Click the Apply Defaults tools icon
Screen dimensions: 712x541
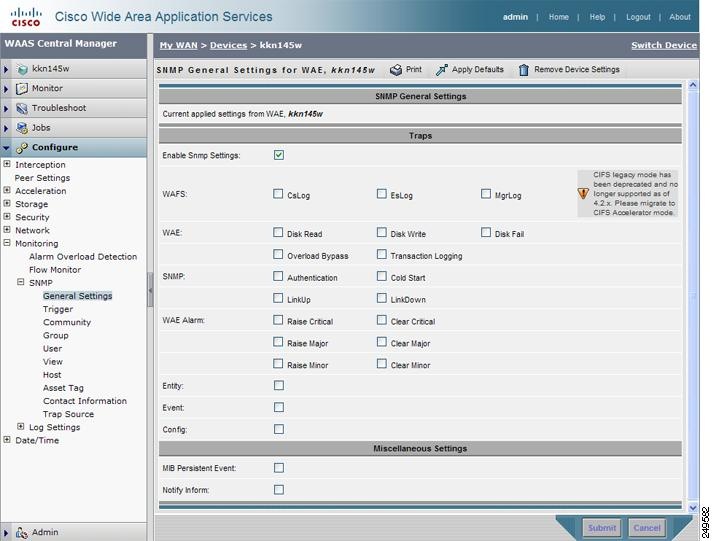point(442,70)
